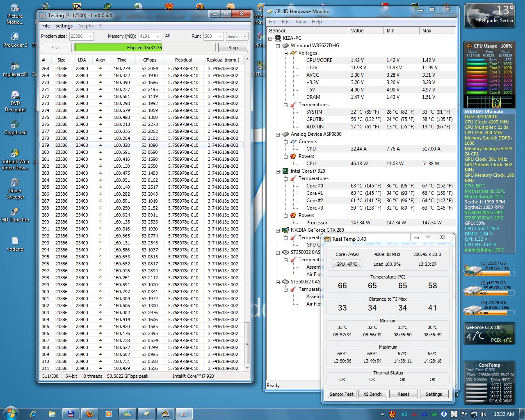Image resolution: width=525 pixels, height=420 pixels.
Task: Click XS Bench in Real Temp
Action: pyautogui.click(x=372, y=394)
